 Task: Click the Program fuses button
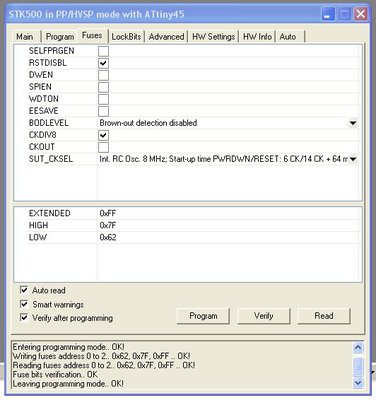coord(203,316)
